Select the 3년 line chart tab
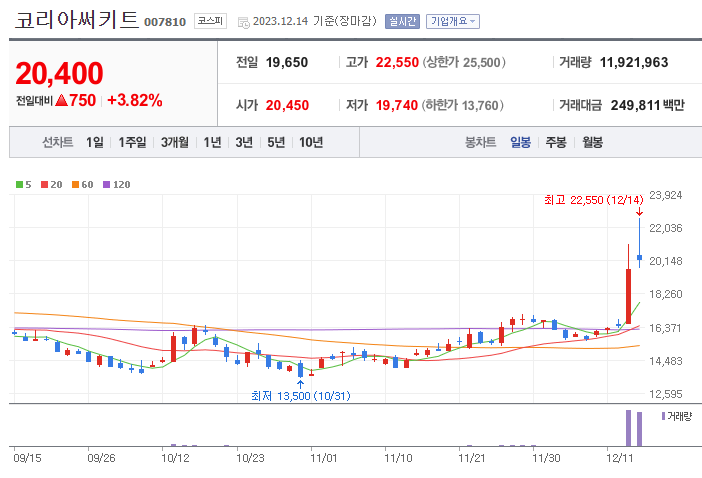This screenshot has width=702, height=478. pyautogui.click(x=244, y=142)
